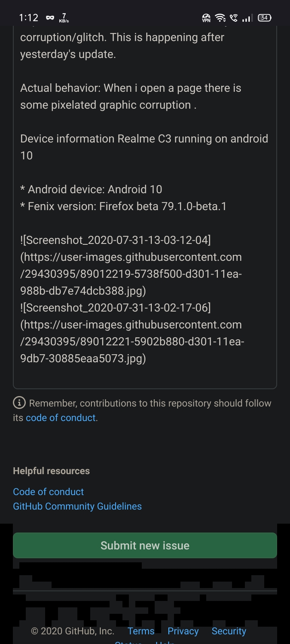The height and width of the screenshot is (644, 290).
Task: Open the inline code of conduct link
Action: (x=60, y=418)
